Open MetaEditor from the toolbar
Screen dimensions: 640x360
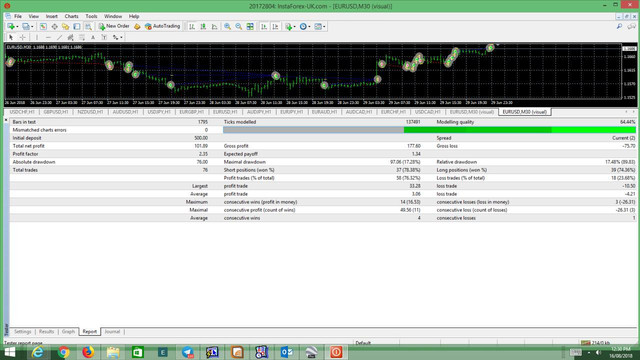137,27
